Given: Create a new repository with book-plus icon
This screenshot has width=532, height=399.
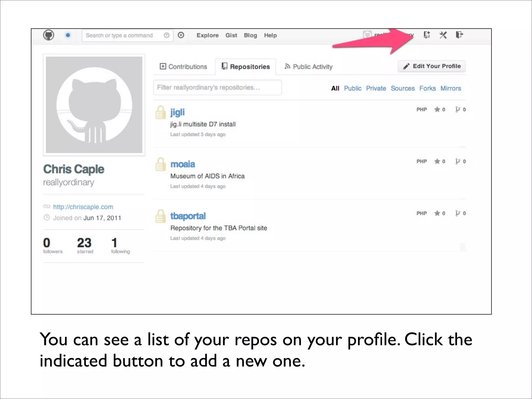Looking at the screenshot, I should click(x=427, y=35).
